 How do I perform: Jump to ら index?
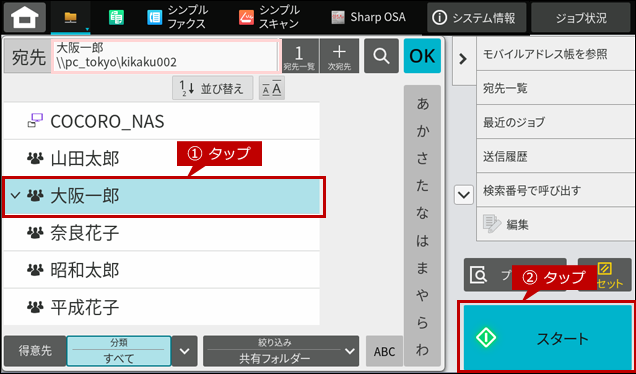coord(422,323)
